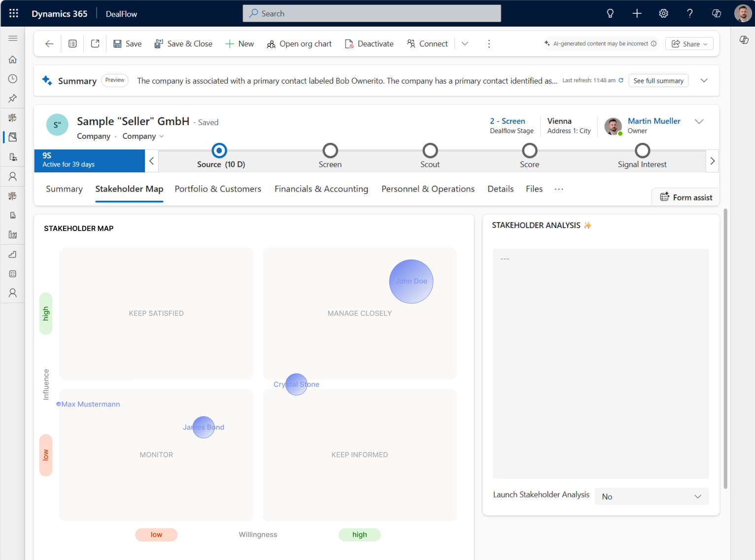Create a New record
755x560 pixels.
(x=240, y=44)
